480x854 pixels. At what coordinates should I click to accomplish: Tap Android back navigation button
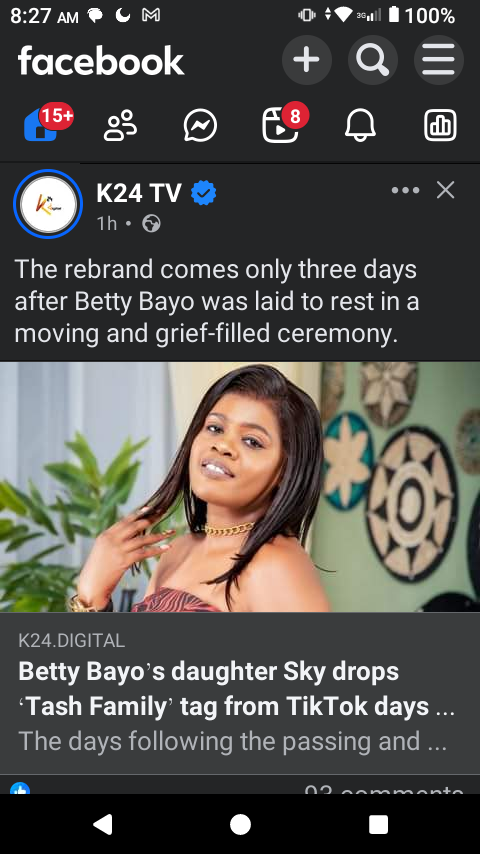tap(102, 825)
